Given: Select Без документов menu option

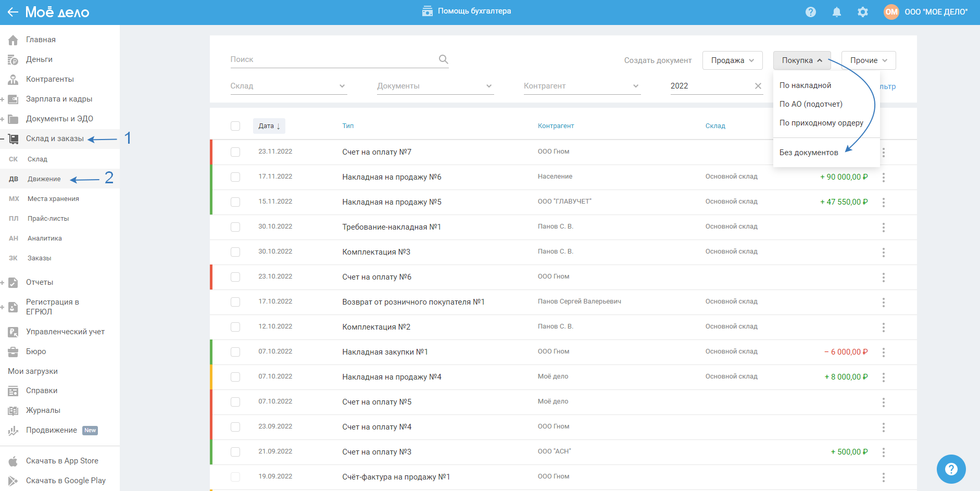Looking at the screenshot, I should coord(808,153).
